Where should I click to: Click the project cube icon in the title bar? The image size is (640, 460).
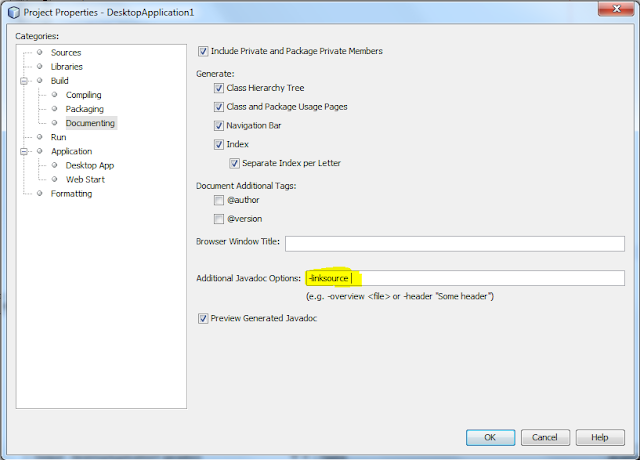(x=13, y=13)
